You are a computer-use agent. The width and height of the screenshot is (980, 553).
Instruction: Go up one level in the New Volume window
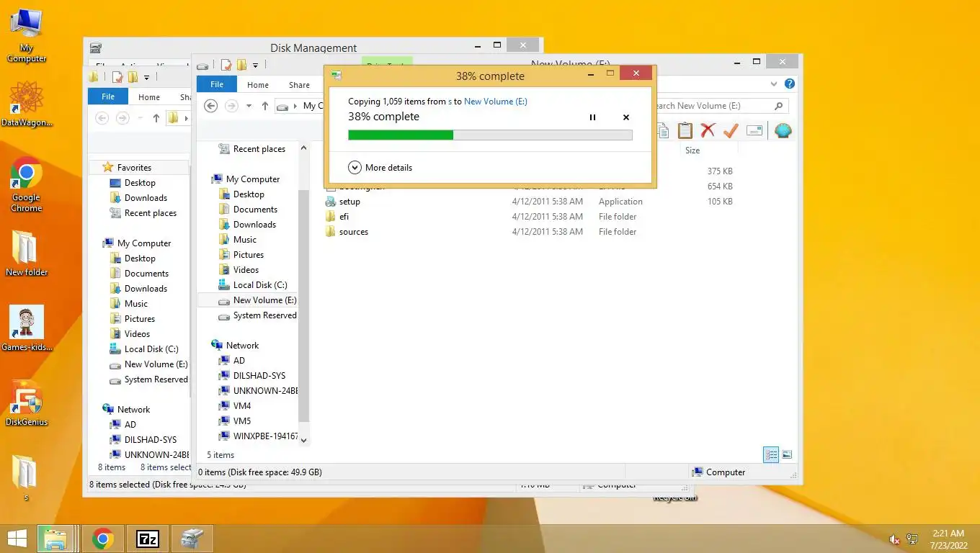pyautogui.click(x=265, y=106)
